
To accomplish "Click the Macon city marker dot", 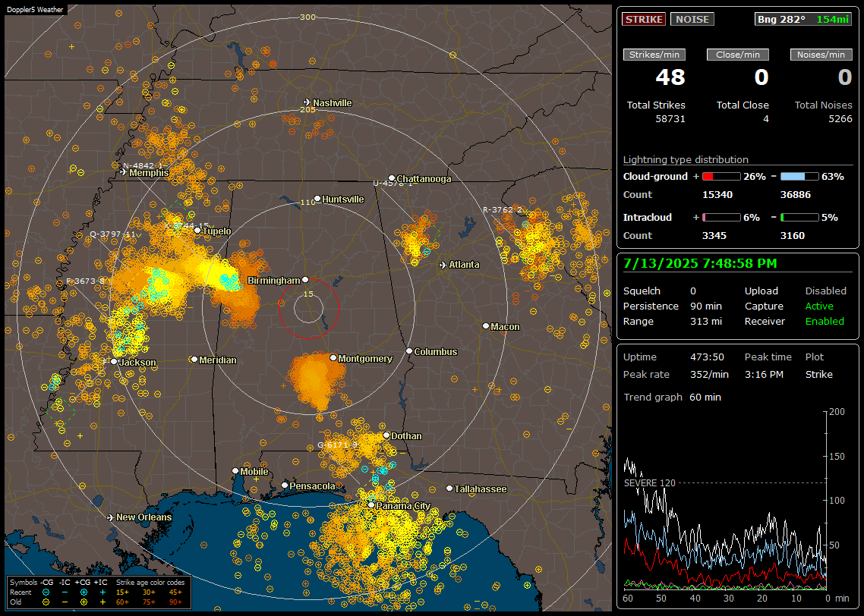I will pyautogui.click(x=486, y=326).
